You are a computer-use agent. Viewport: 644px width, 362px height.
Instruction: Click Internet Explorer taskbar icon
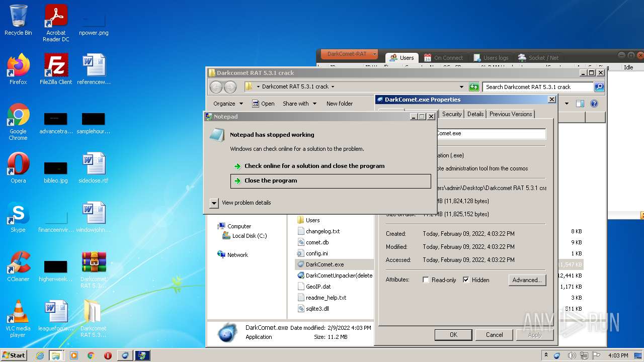40,355
